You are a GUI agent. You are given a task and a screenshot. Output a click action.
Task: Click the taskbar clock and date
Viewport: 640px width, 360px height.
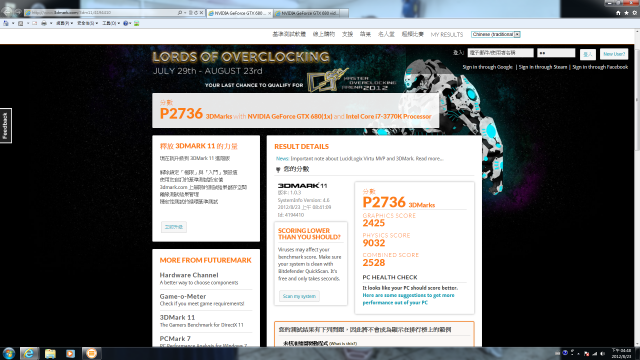click(x=622, y=353)
